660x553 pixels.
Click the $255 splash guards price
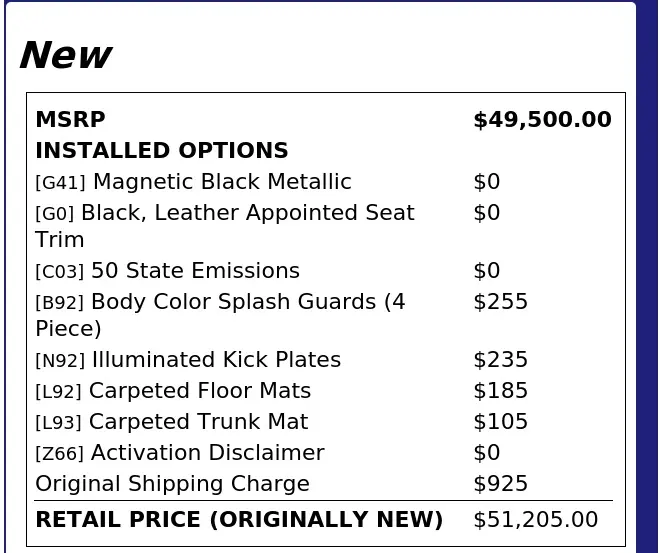pyautogui.click(x=500, y=302)
